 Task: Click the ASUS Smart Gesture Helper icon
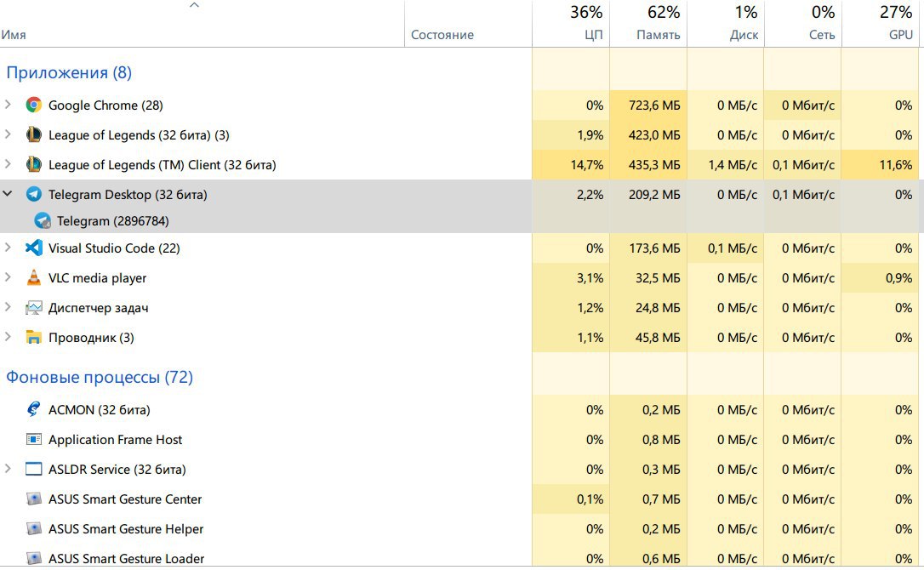click(33, 528)
